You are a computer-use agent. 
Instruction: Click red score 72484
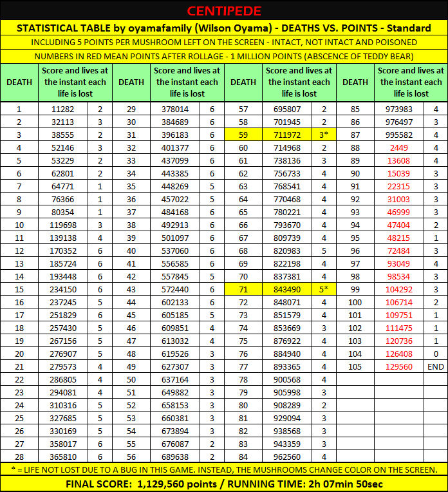click(x=398, y=251)
